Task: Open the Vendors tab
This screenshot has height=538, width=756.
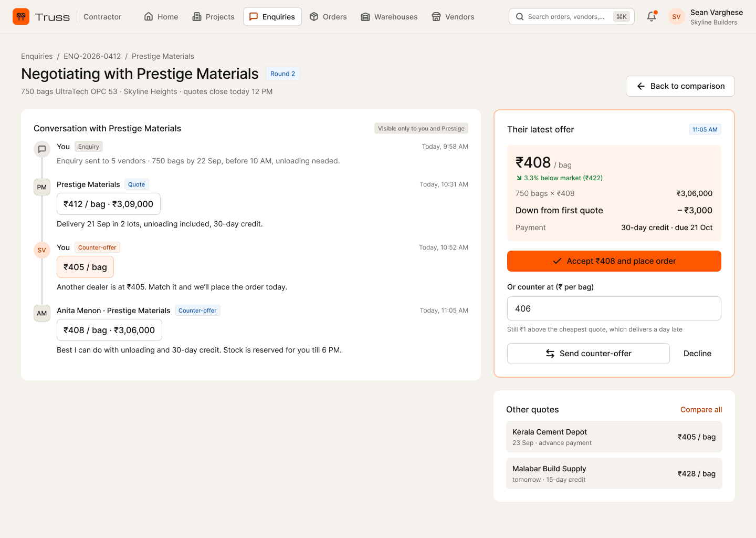Action: pos(453,17)
